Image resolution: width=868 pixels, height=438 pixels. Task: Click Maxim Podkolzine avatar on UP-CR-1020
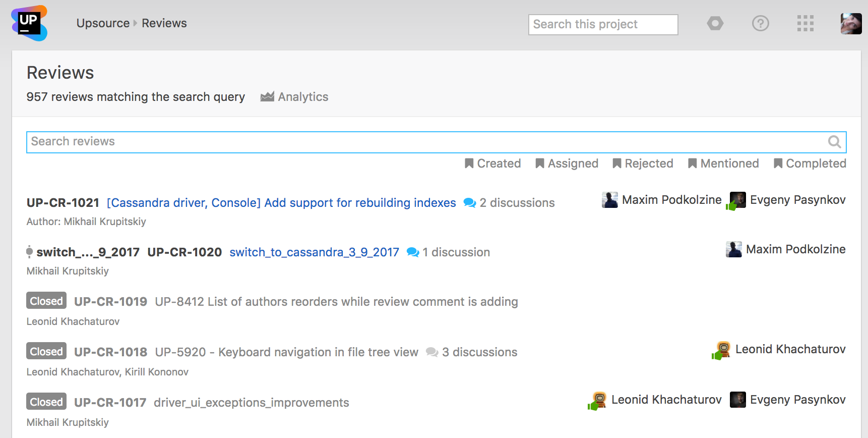tap(734, 249)
